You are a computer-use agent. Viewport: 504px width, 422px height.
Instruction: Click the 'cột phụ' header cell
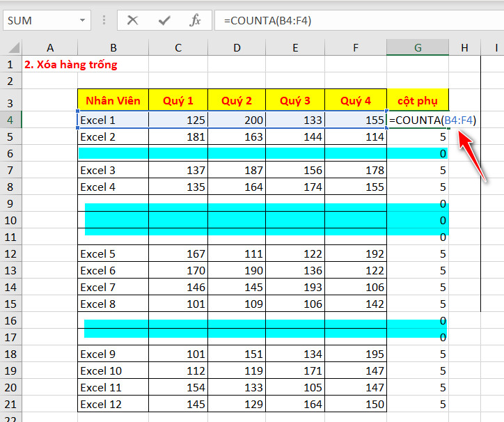(x=418, y=100)
